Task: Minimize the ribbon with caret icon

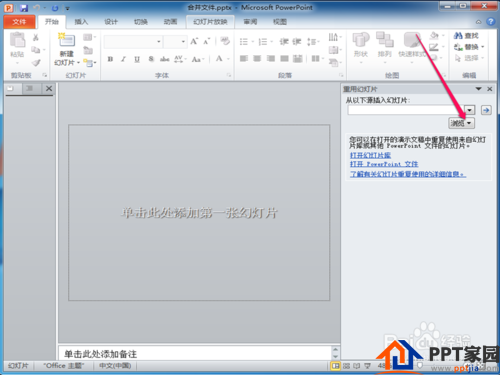Action: point(478,22)
